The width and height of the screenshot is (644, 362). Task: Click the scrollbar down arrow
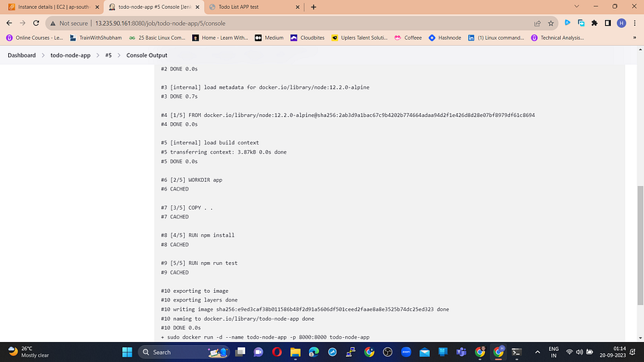pyautogui.click(x=640, y=338)
